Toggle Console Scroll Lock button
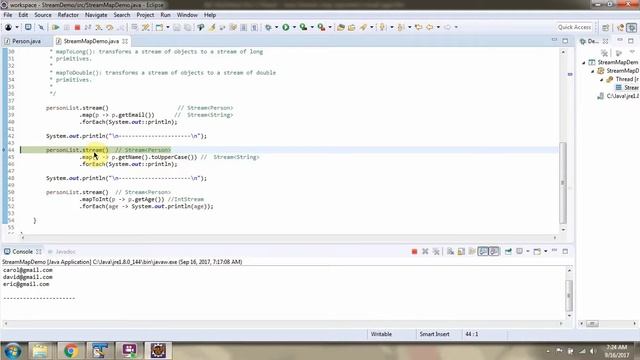Image resolution: width=640 pixels, height=360 pixels. click(461, 251)
